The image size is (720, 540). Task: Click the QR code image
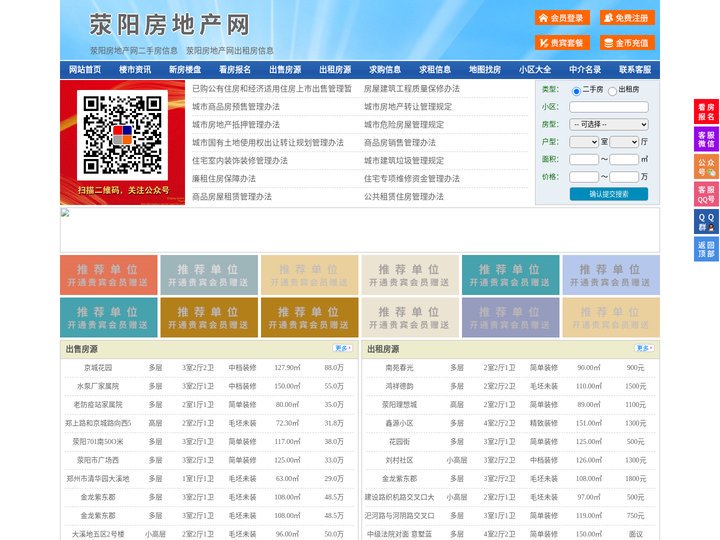[x=122, y=135]
